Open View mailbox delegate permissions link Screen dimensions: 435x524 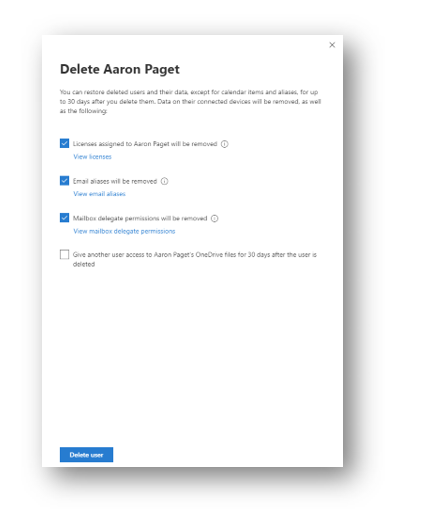[x=124, y=231]
